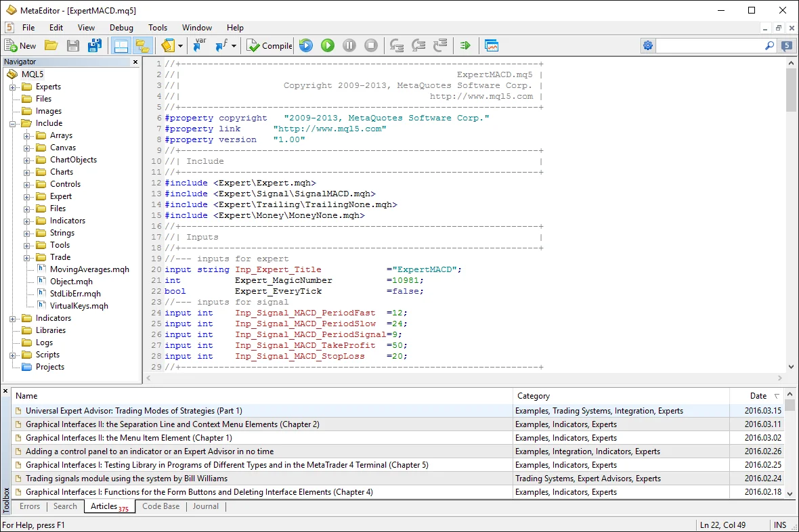799x532 pixels.
Task: Open the search settings gear icon
Action: 648,45
